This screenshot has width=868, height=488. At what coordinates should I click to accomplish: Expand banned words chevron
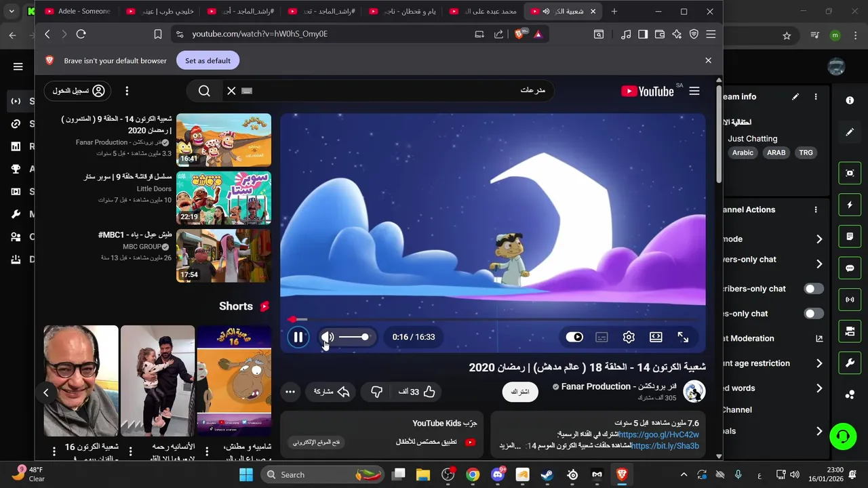(819, 388)
